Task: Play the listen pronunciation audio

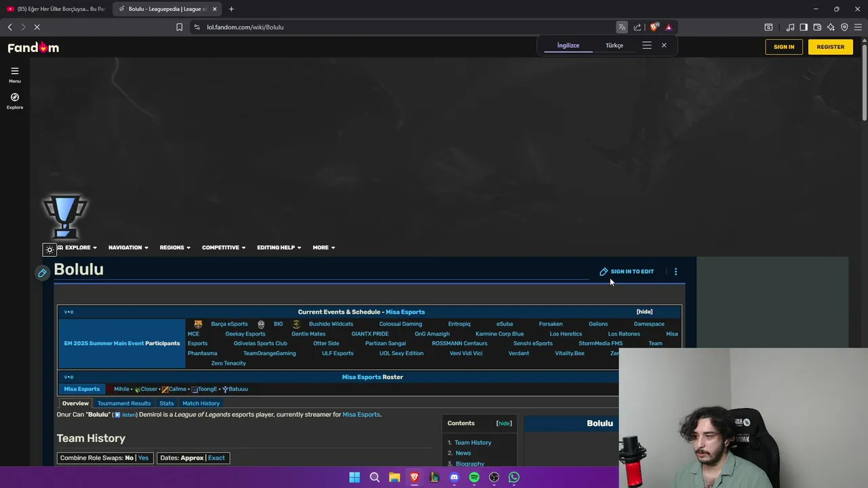Action: 125,415
